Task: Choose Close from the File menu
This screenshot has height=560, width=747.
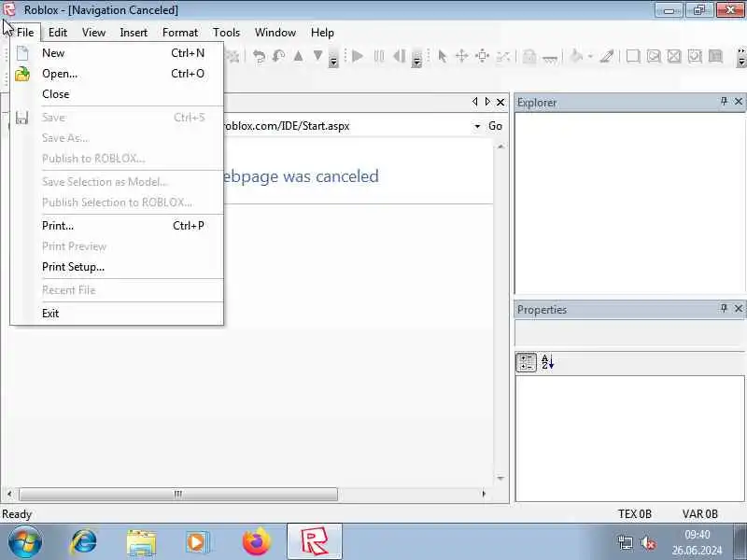Action: (x=117, y=94)
